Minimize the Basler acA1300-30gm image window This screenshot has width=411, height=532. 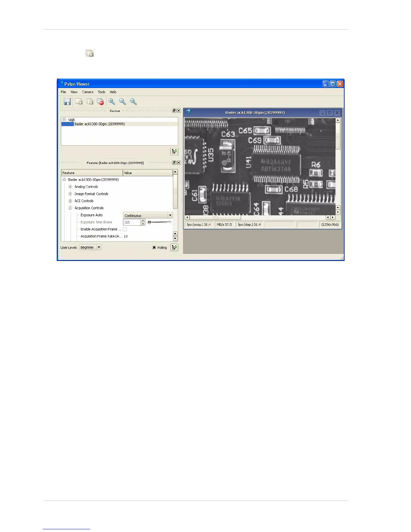(322, 113)
